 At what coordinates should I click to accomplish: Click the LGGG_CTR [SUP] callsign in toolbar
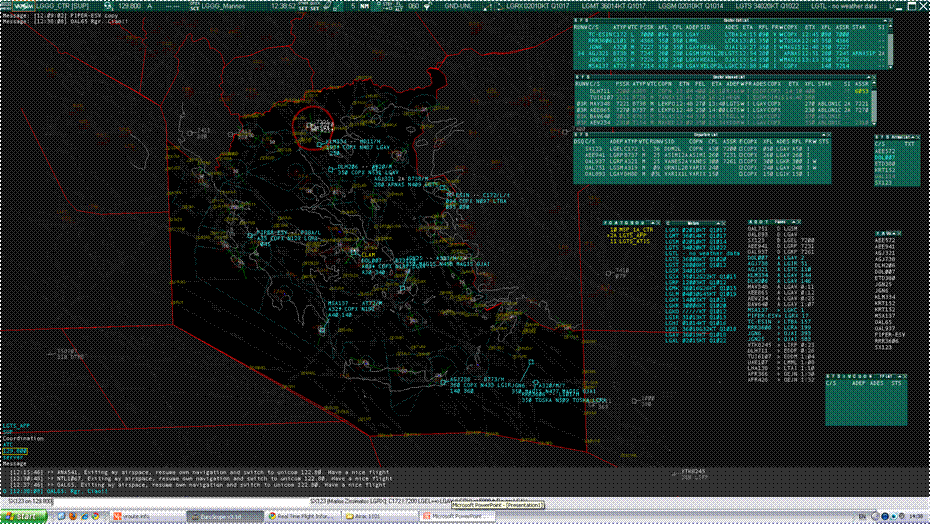tap(63, 6)
